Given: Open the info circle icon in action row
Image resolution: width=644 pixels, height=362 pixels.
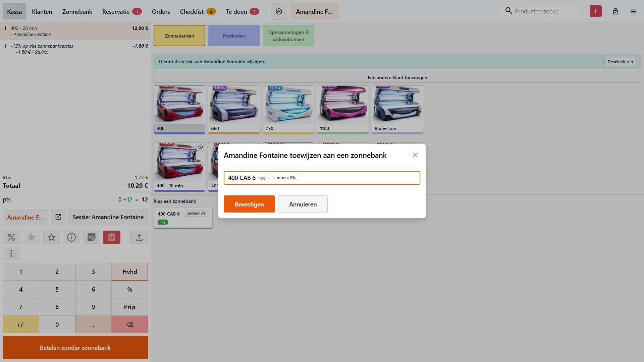Looking at the screenshot, I should [71, 237].
